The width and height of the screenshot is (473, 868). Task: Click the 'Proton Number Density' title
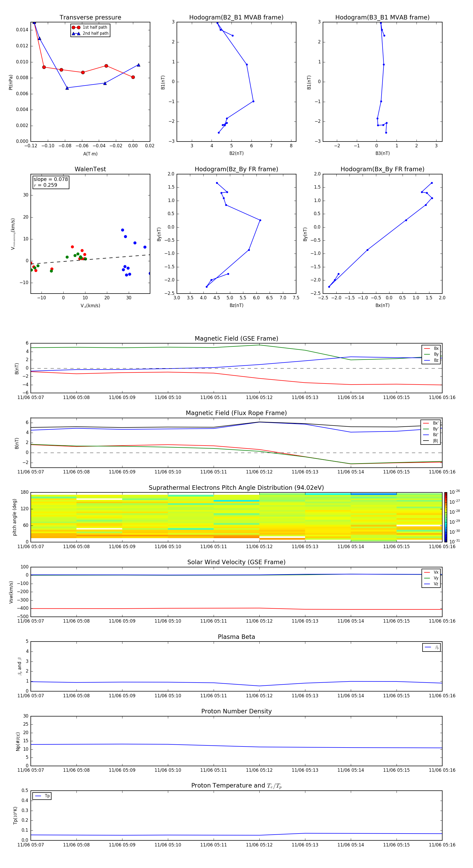[236, 711]
